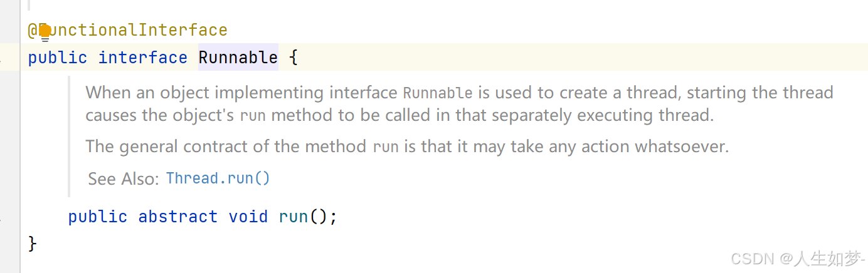
Task: Click the void return type keyword
Action: pos(248,217)
